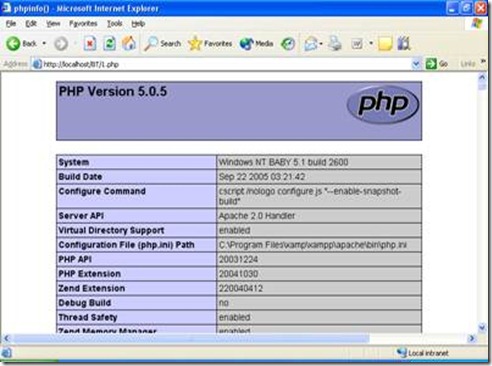492x366 pixels.
Task: Click the Messenger toolbar icon
Action: 404,43
